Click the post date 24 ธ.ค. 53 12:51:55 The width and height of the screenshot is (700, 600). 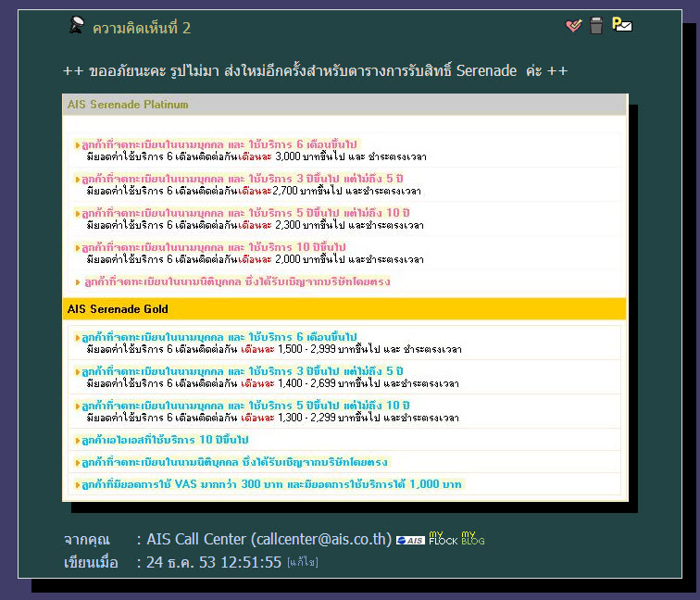point(214,562)
